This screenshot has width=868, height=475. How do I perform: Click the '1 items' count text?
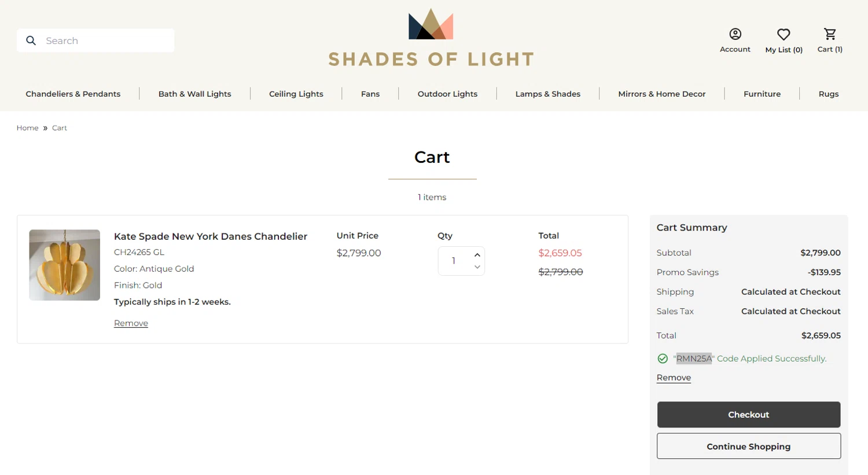pos(432,198)
